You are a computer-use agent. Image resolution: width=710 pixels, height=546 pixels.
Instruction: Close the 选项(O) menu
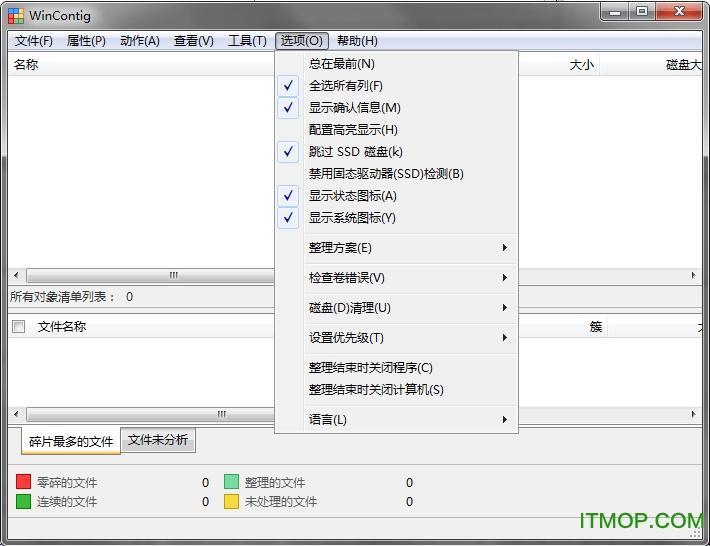pos(302,41)
